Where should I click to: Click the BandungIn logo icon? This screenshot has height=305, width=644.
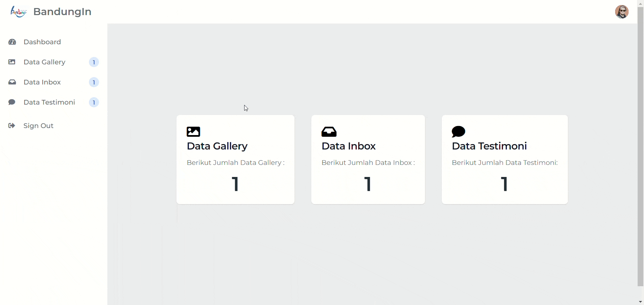pos(18,12)
